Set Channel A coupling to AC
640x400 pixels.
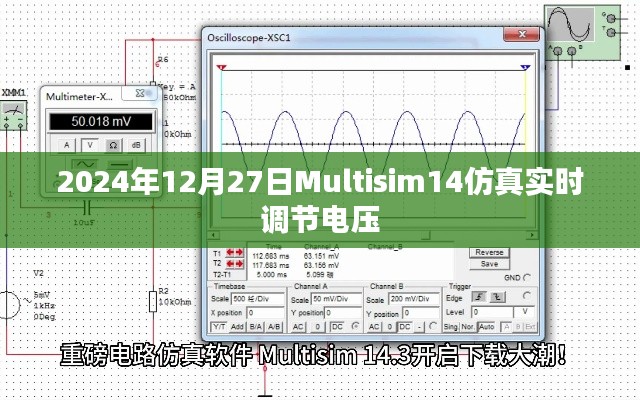(x=298, y=327)
